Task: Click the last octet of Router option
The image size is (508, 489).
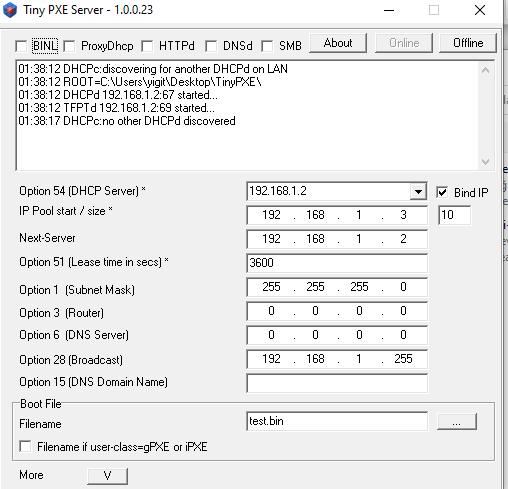Action: pos(403,311)
